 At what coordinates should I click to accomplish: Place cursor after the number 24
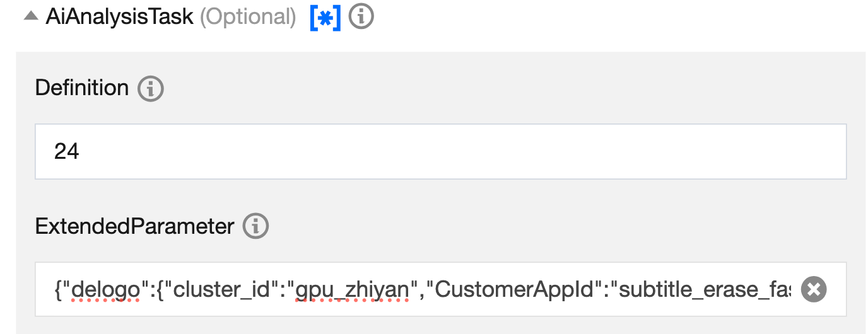[x=80, y=151]
